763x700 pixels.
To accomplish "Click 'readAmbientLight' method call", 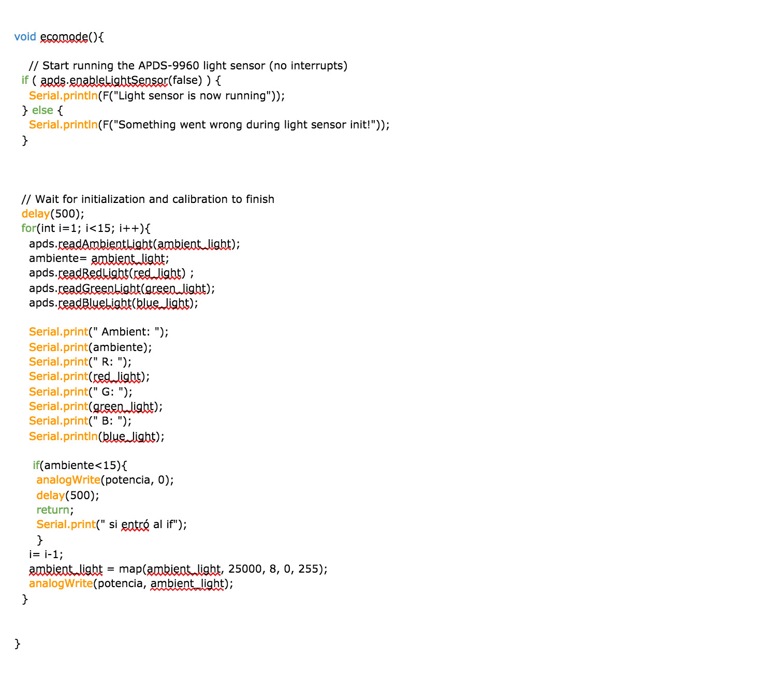I will coord(105,244).
